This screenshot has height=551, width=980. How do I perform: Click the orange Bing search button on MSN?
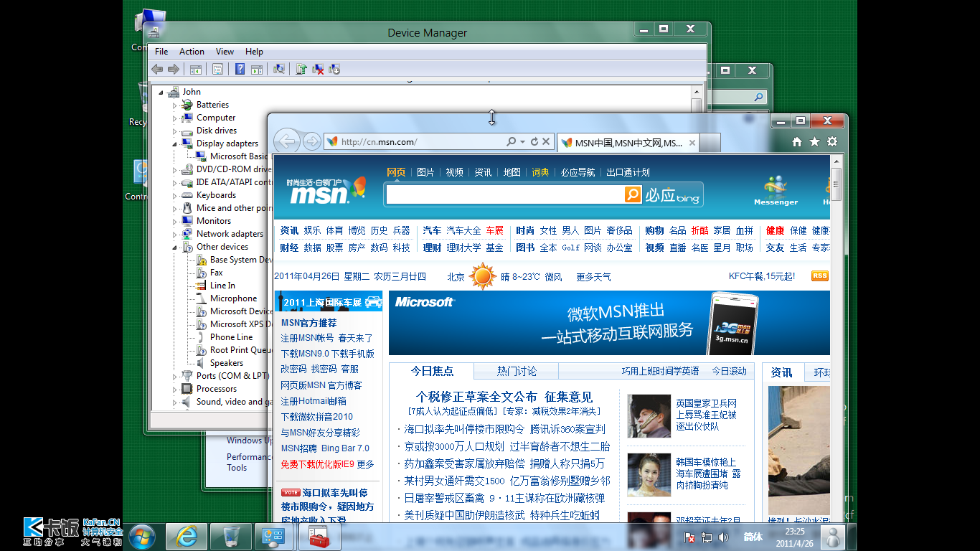coord(633,194)
